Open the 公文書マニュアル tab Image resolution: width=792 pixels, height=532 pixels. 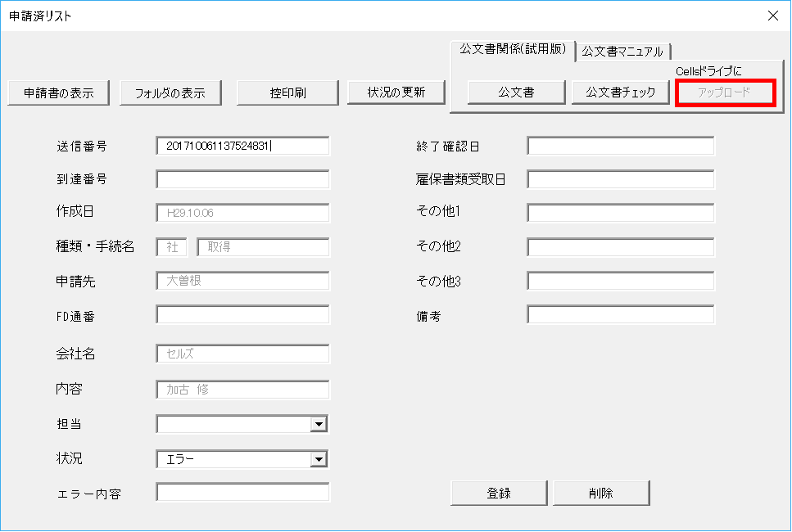coord(622,52)
